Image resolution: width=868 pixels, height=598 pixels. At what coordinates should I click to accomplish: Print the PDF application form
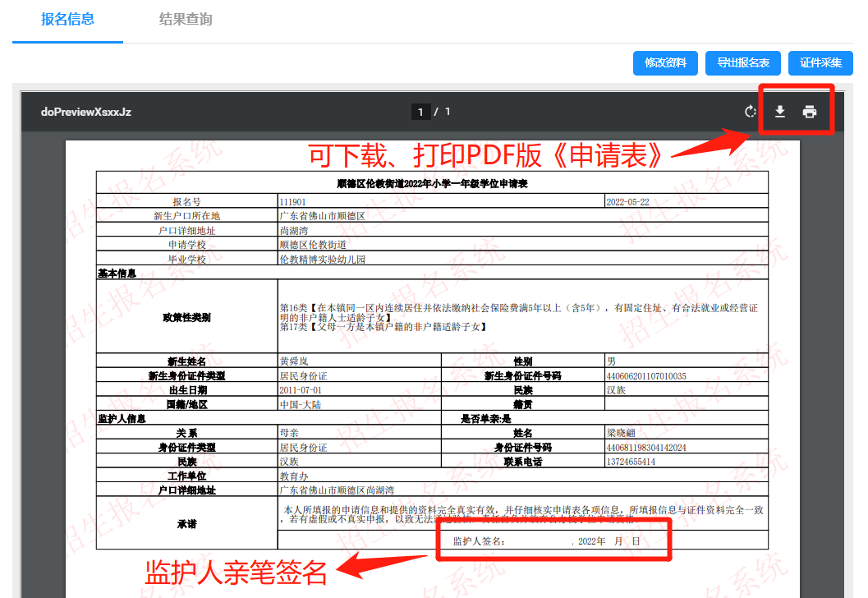pyautogui.click(x=810, y=112)
